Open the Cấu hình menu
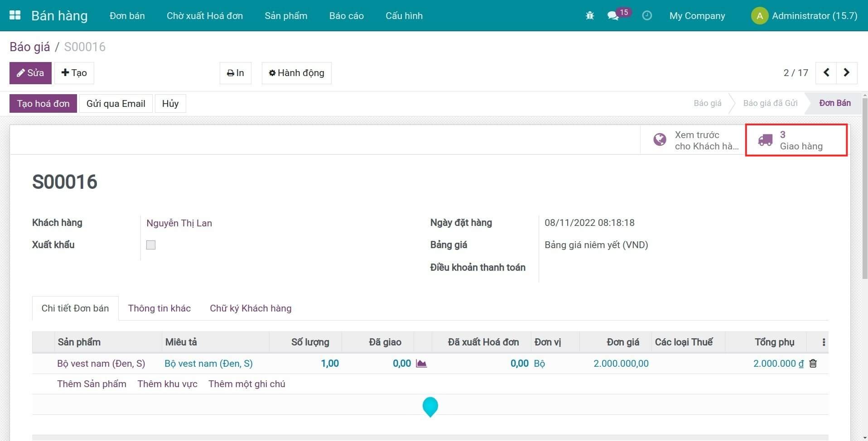The image size is (868, 441). tap(404, 16)
